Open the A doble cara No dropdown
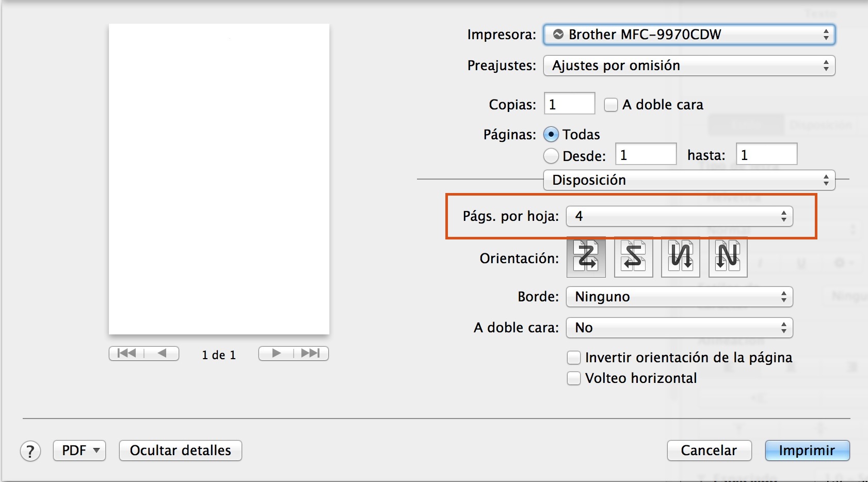Viewport: 868px width, 482px height. (679, 328)
